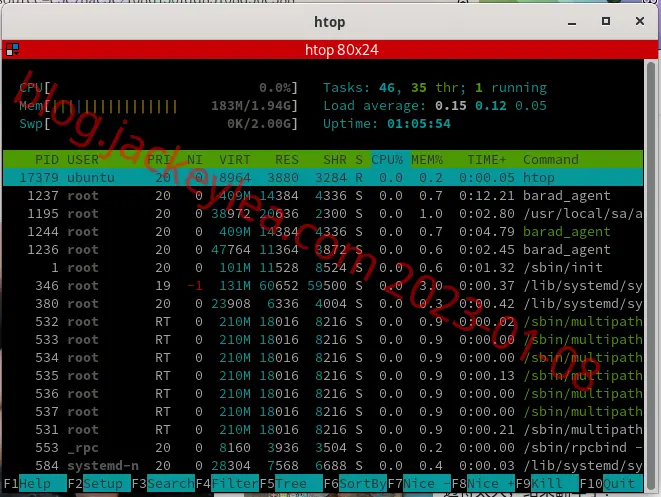Image resolution: width=661 pixels, height=497 pixels.
Task: Select multipath thread row PID 534
Action: [323, 357]
